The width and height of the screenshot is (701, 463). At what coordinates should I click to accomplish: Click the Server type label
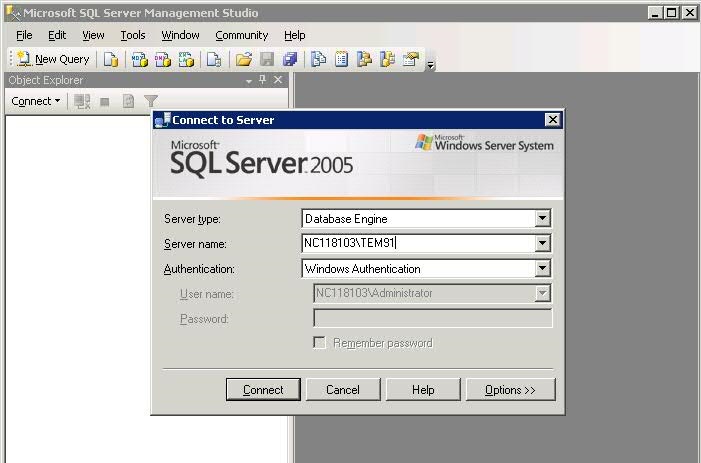click(x=192, y=219)
